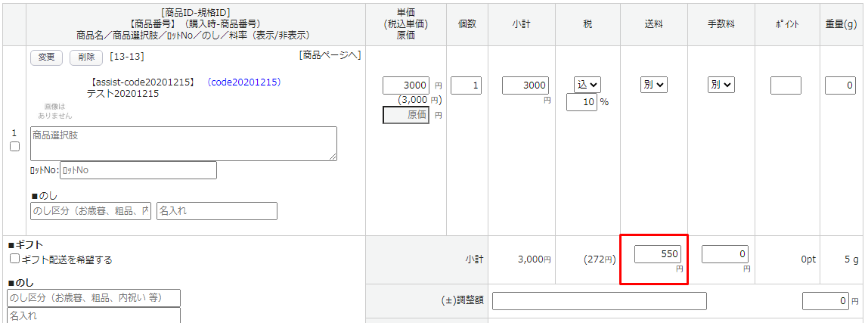Focus the 小計 field showing 3000
Screen dimensions: 868x323
pos(525,85)
